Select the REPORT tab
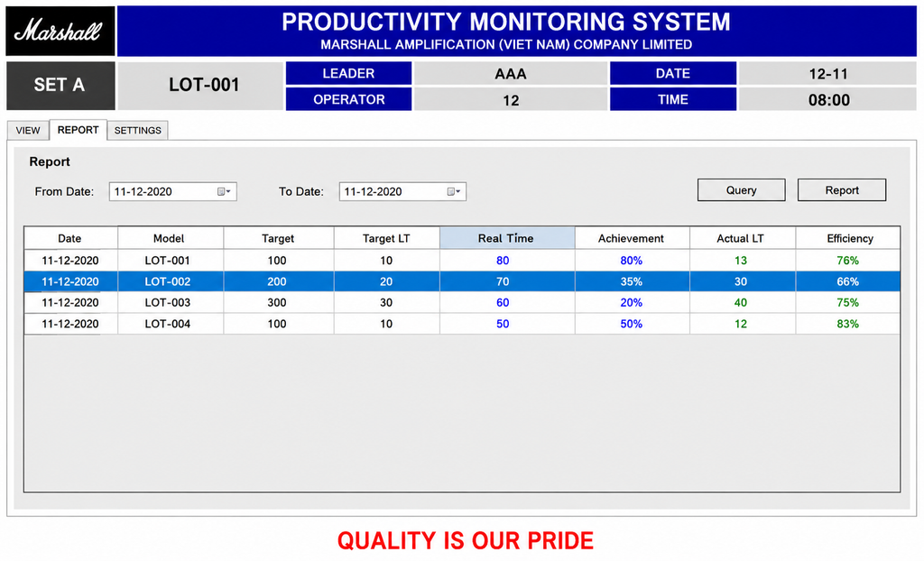The image size is (924, 561). tap(78, 130)
